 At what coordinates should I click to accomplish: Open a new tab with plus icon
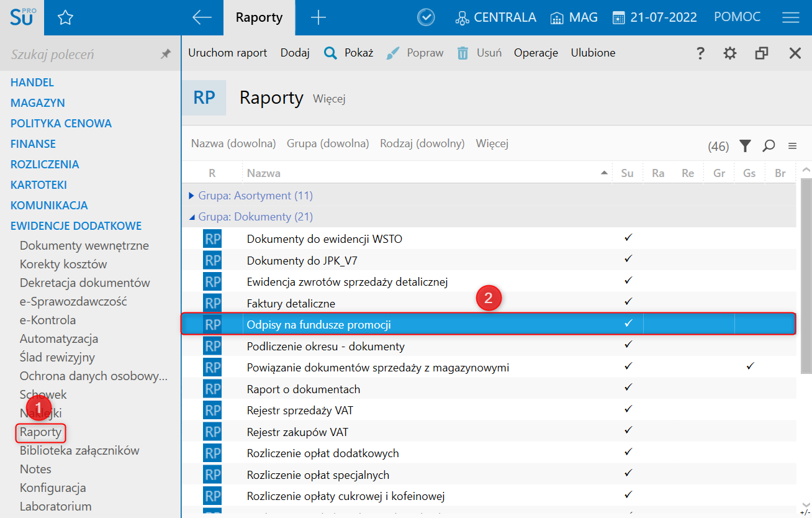(x=318, y=18)
